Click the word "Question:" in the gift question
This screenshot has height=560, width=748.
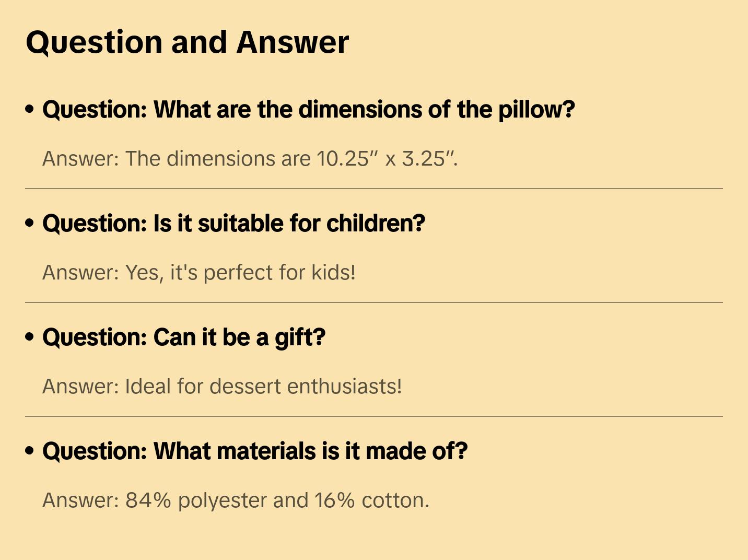pos(95,337)
